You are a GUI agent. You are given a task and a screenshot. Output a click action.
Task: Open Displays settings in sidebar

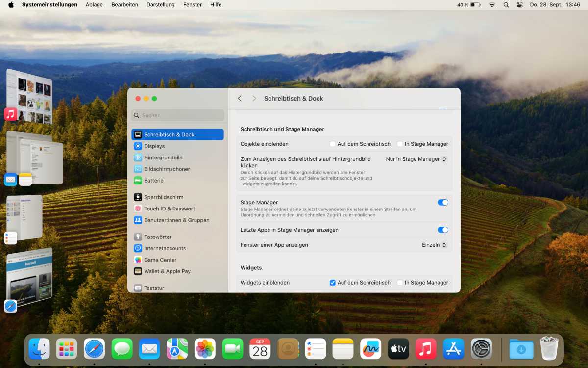[x=154, y=146]
